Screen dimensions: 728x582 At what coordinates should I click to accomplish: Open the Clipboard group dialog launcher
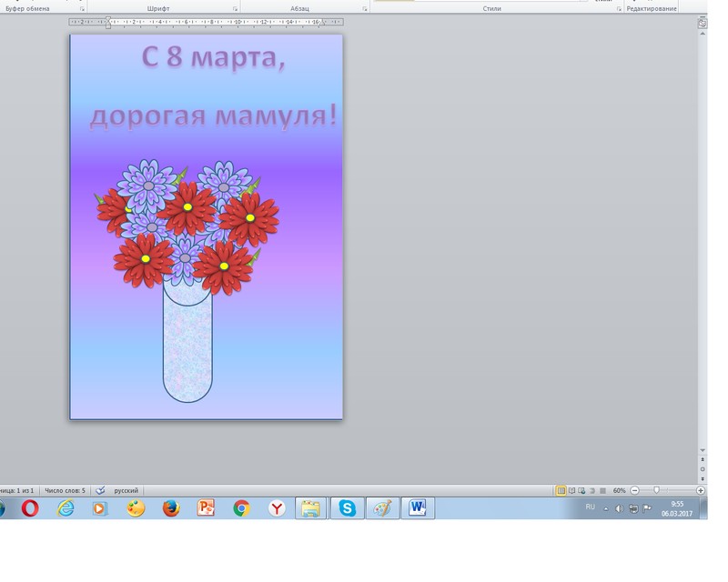pos(82,9)
